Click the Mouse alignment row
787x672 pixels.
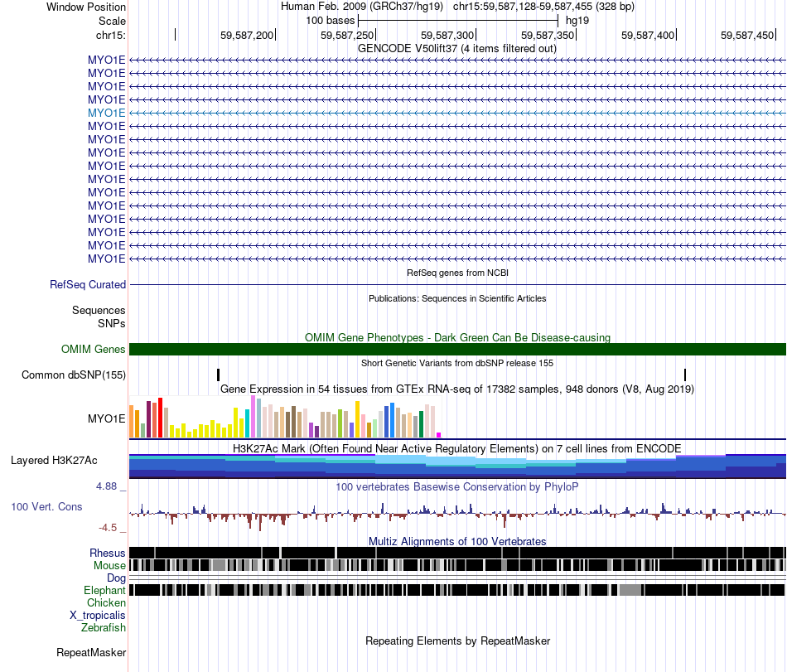pos(457,565)
